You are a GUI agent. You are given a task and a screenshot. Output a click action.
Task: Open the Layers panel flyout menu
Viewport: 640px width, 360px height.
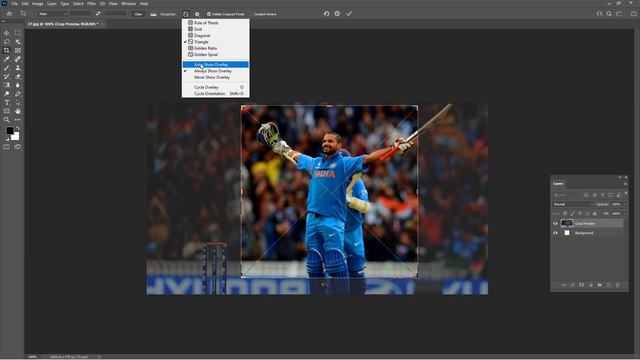[x=625, y=184]
